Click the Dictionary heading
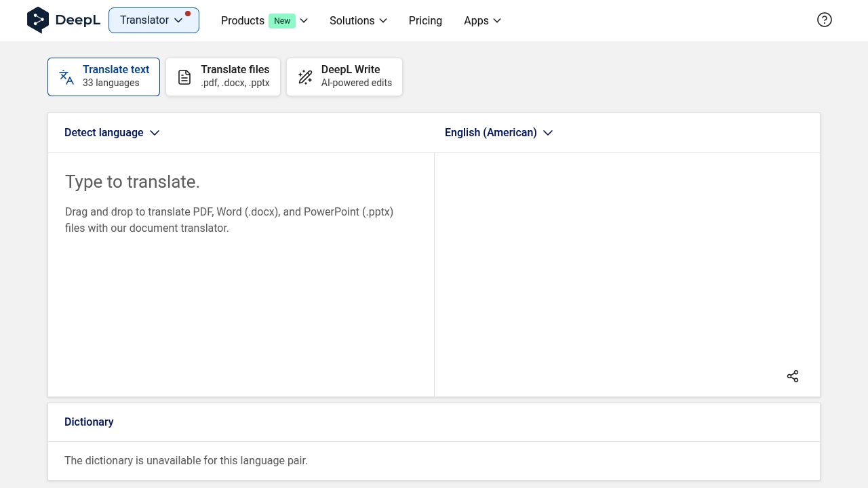The height and width of the screenshot is (488, 868). [x=89, y=422]
